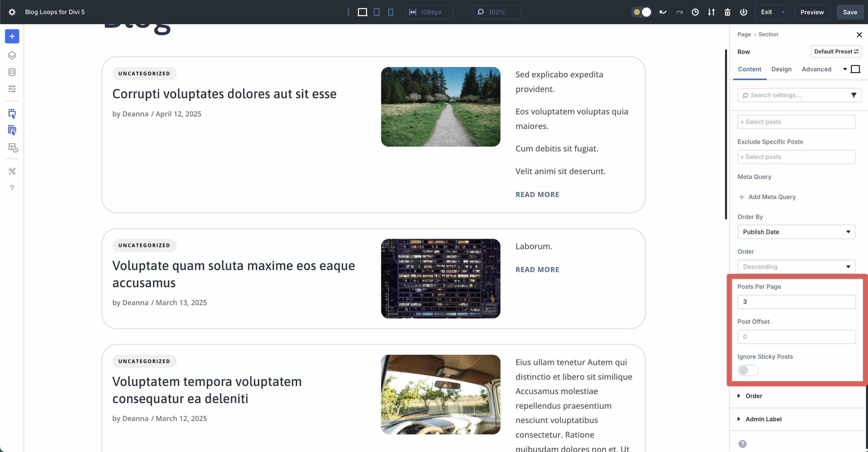Undo the last change
The width and height of the screenshot is (868, 452).
[663, 12]
